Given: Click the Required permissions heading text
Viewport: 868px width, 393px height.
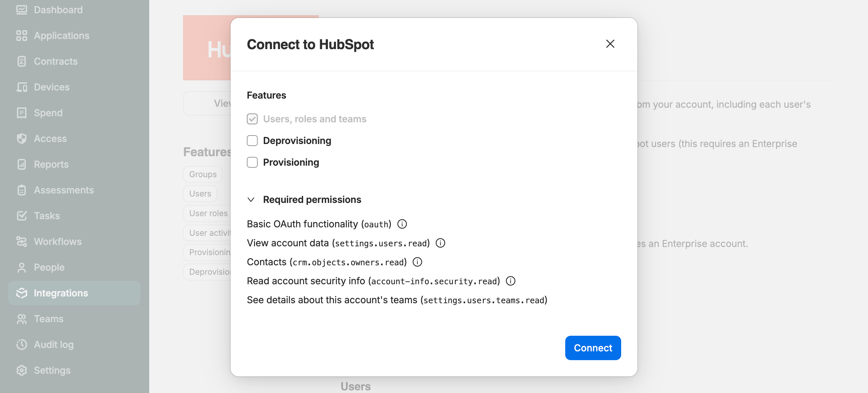Looking at the screenshot, I should [x=312, y=200].
